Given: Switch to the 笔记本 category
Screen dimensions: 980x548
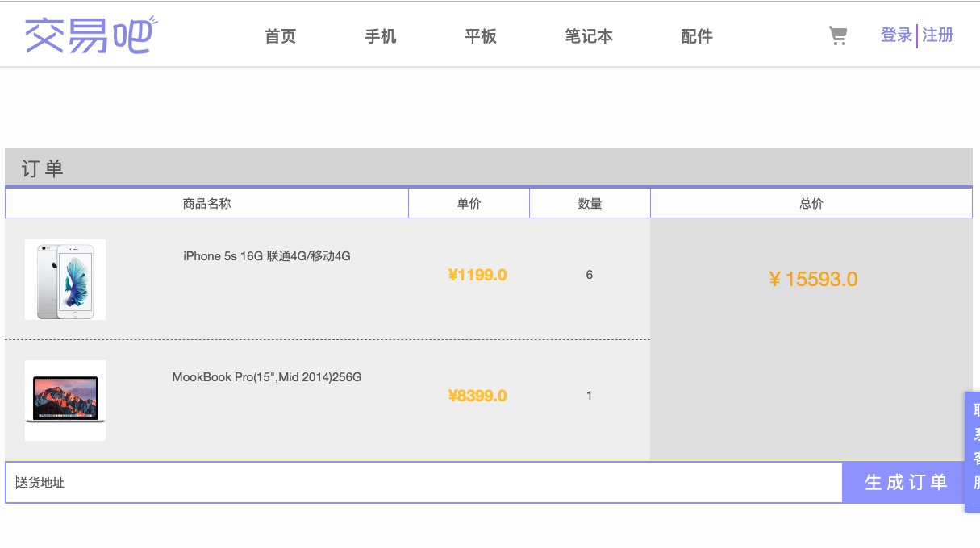Looking at the screenshot, I should click(589, 36).
